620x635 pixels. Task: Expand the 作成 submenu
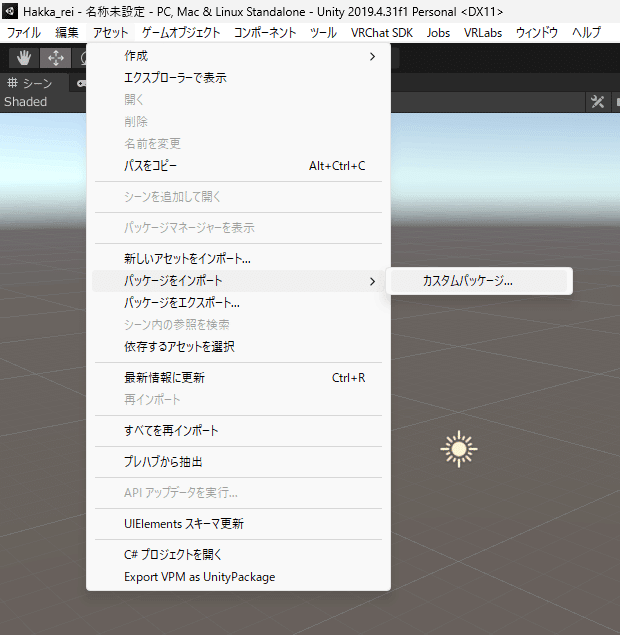click(x=238, y=56)
